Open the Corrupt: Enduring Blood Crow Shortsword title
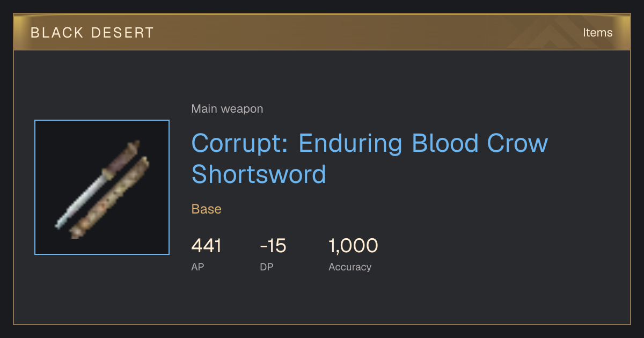The width and height of the screenshot is (644, 338). pyautogui.click(x=370, y=159)
